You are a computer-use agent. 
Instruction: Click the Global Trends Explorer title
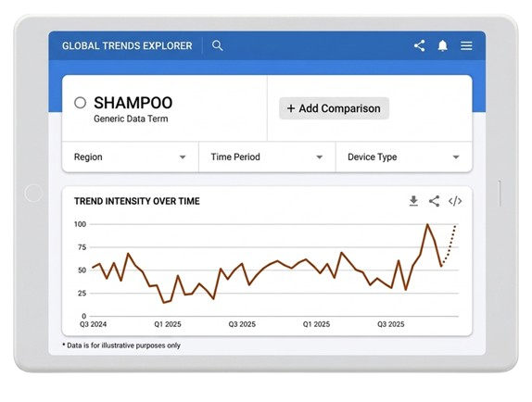click(127, 45)
